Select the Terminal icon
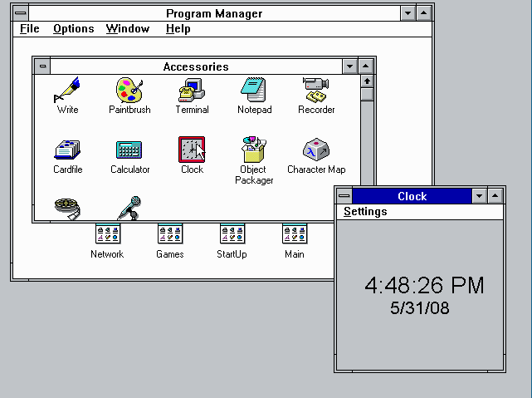The width and height of the screenshot is (532, 398). tap(192, 90)
